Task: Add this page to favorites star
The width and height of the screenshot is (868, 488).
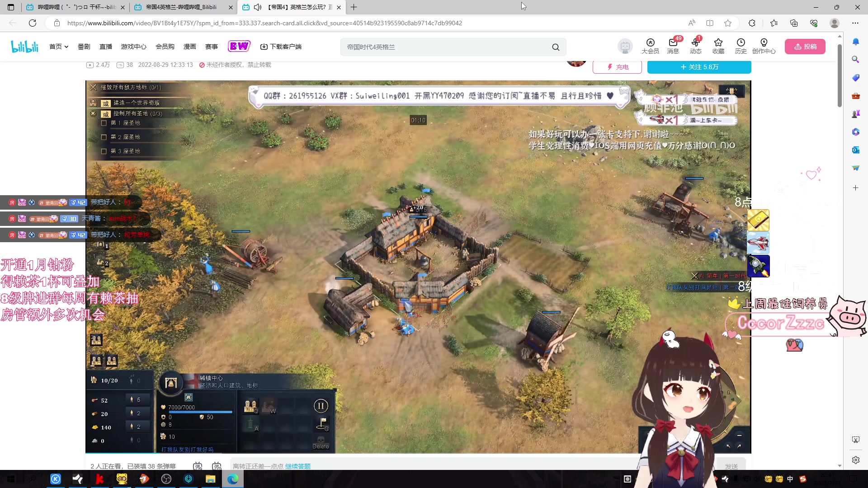Action: 728,23
